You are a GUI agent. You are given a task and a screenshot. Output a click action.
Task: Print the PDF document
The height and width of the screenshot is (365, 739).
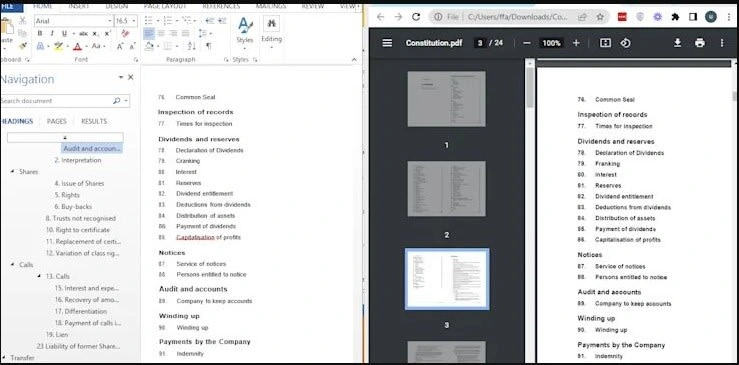pyautogui.click(x=700, y=43)
